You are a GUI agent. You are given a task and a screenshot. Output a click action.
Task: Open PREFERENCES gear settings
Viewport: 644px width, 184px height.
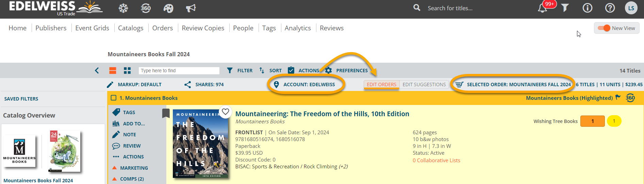pos(346,71)
